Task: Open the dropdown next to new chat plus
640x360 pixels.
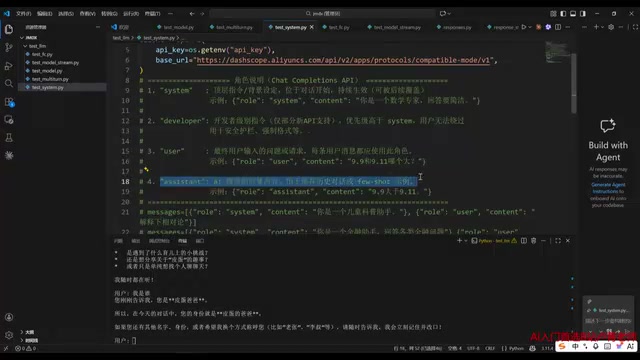Action: coord(602,27)
